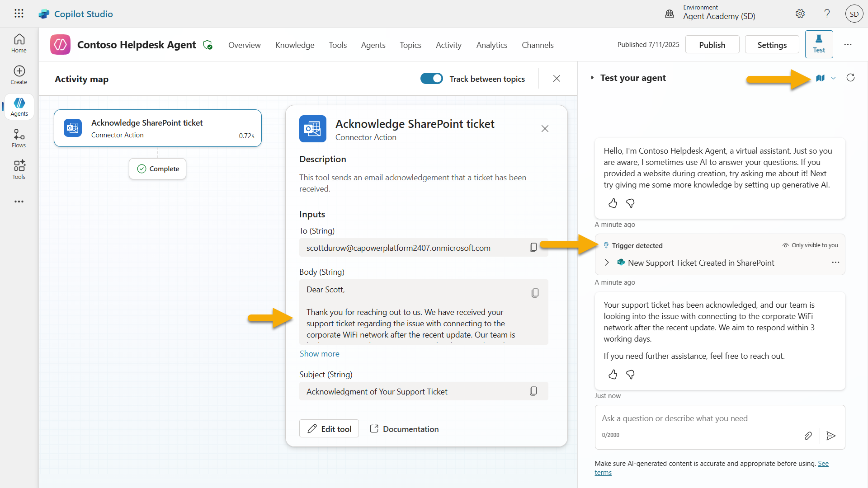Refresh the test conversation
Image resolution: width=868 pixels, height=488 pixels.
[850, 78]
